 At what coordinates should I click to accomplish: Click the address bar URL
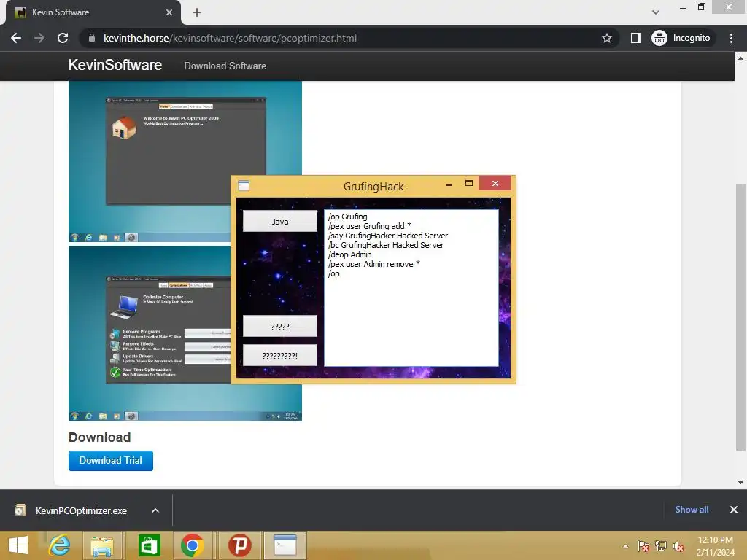coord(230,38)
